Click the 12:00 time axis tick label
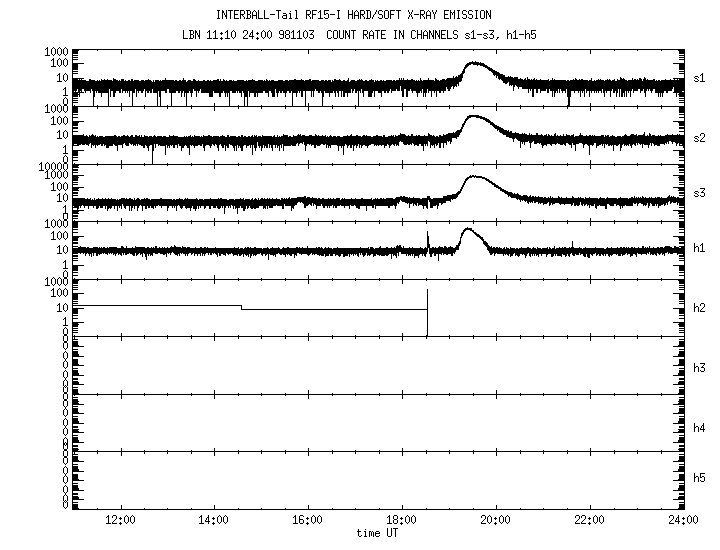The image size is (720, 550). point(120,520)
